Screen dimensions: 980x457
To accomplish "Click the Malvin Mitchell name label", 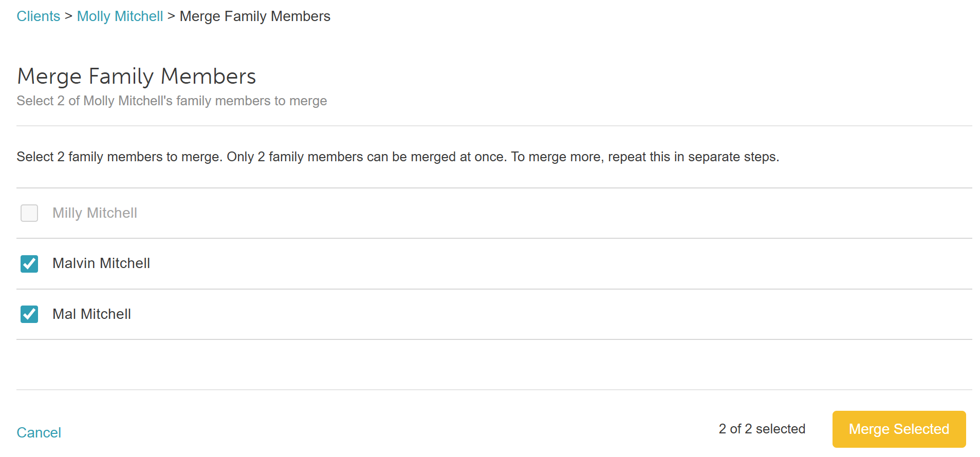I will coord(101,263).
